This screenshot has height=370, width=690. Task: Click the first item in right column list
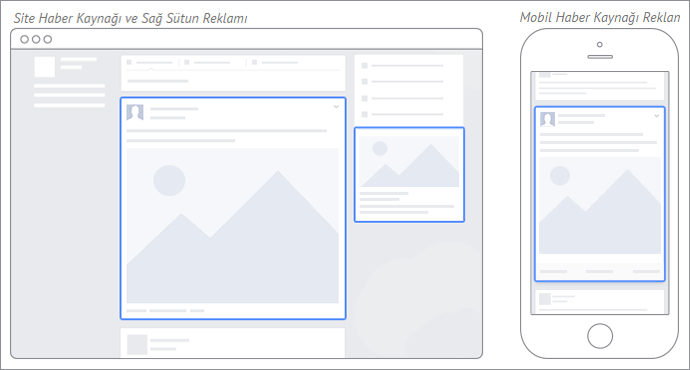[x=402, y=66]
